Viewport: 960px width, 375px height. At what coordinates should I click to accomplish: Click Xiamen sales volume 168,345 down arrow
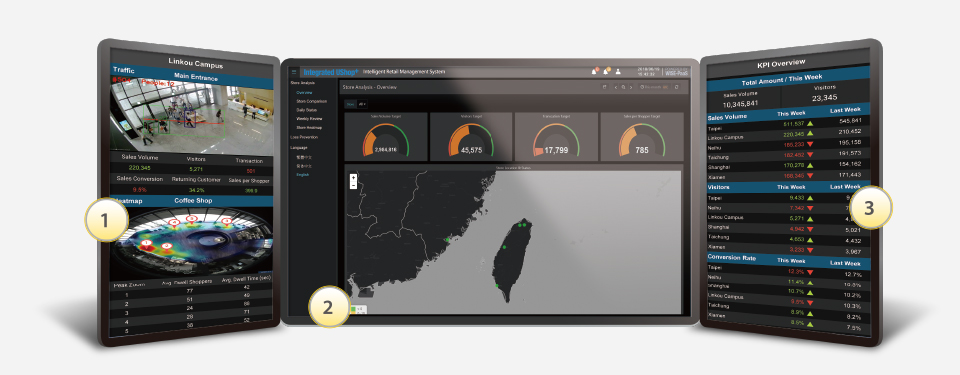810,175
